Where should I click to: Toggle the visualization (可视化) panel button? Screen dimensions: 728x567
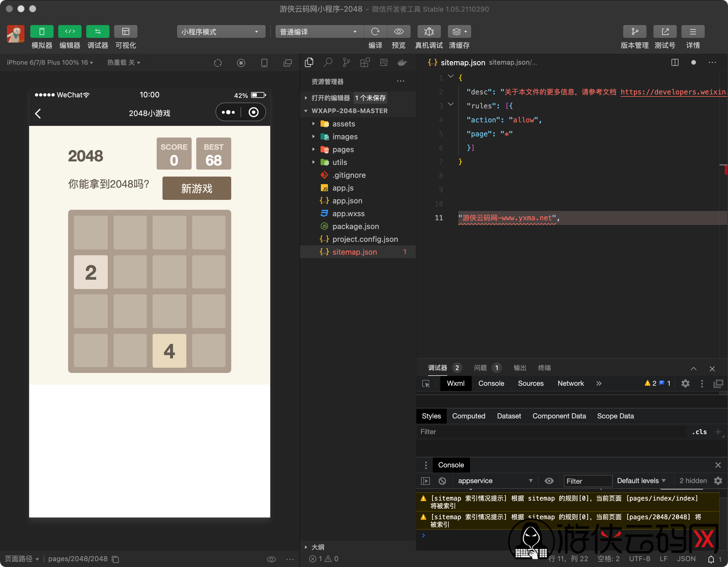click(x=126, y=32)
